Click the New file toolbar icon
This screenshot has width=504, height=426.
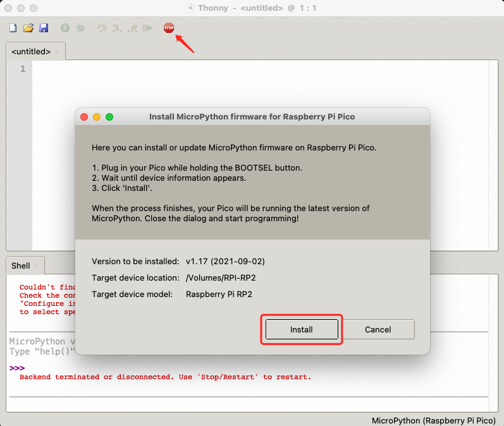(x=13, y=28)
